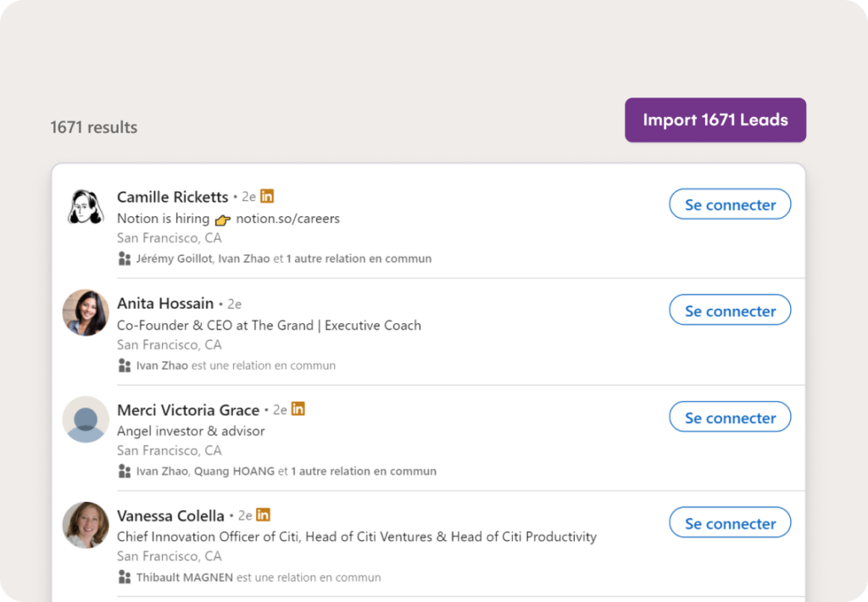868x602 pixels.
Task: Click the Import 1671 Leads button
Action: (715, 120)
